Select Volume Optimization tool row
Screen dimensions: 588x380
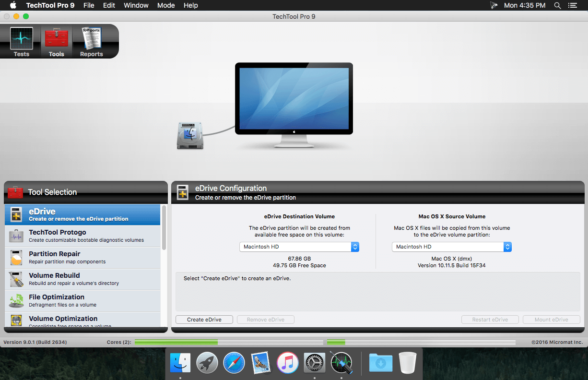pyautogui.click(x=82, y=320)
